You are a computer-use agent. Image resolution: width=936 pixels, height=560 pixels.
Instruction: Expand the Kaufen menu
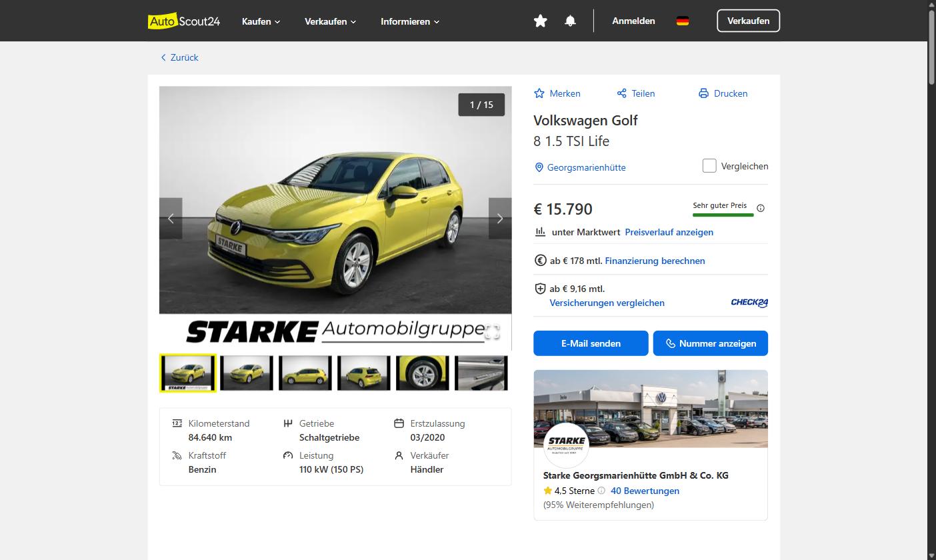coord(261,21)
